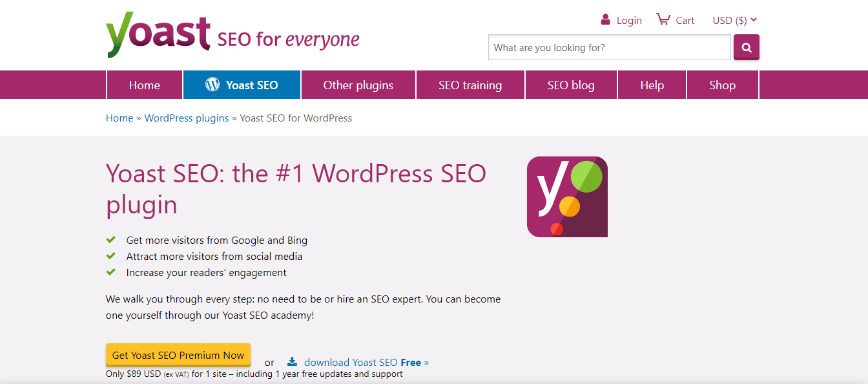Open the Other plugins menu
868x384 pixels.
(358, 85)
